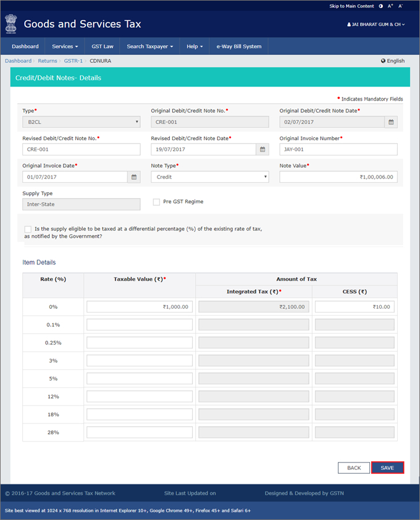Click the national emblem logo

(x=11, y=24)
